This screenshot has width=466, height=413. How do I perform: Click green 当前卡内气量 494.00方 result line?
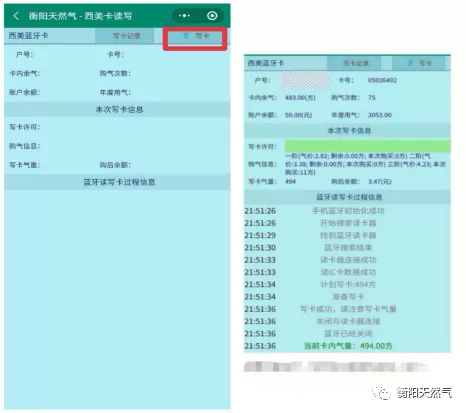pyautogui.click(x=348, y=346)
